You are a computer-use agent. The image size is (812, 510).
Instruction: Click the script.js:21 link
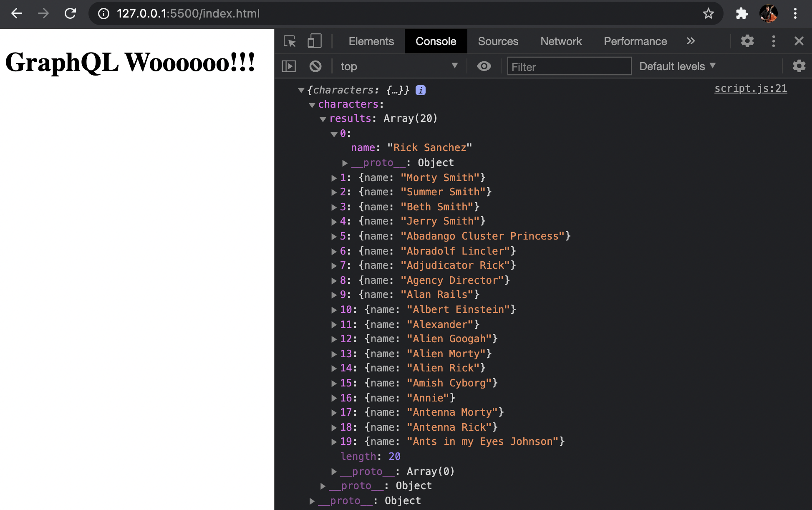(751, 88)
